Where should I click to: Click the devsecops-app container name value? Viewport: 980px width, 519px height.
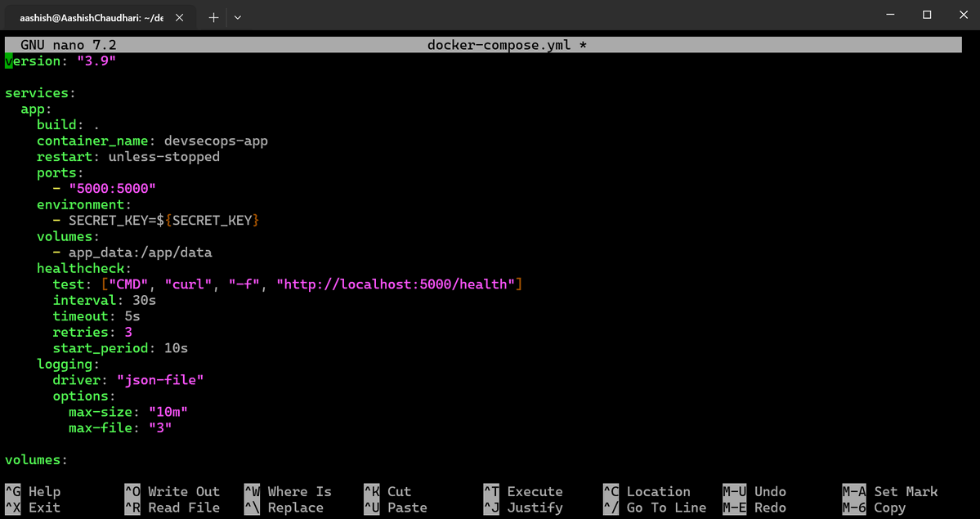click(217, 141)
